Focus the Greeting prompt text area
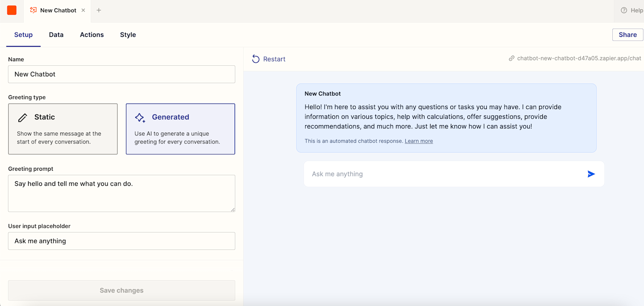Viewport: 644px width, 306px height. pyautogui.click(x=121, y=193)
